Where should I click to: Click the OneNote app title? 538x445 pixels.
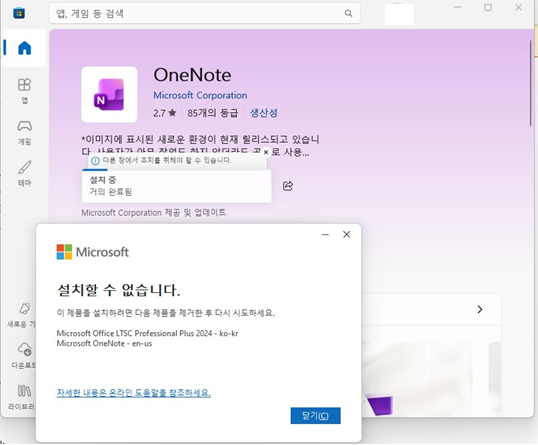[192, 75]
